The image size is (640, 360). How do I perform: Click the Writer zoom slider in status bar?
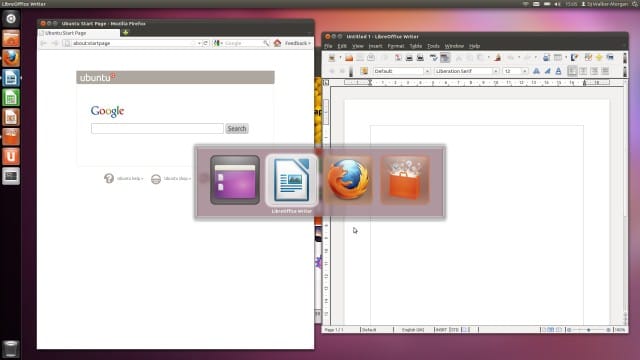589,329
